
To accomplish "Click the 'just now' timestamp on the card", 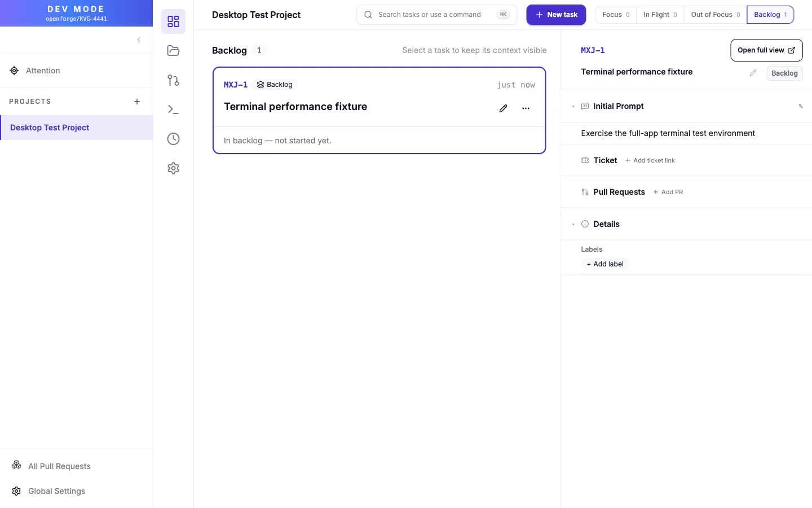I will tap(516, 85).
